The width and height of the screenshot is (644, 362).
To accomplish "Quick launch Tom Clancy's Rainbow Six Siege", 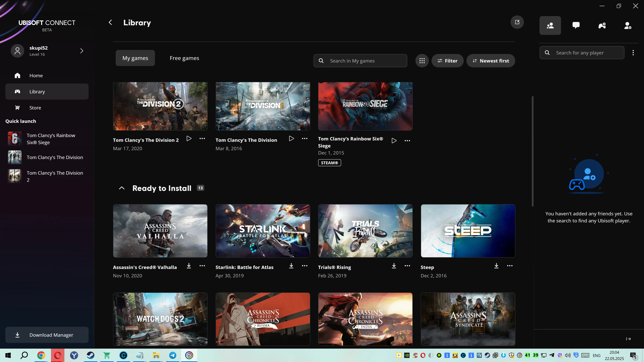I will [47, 139].
